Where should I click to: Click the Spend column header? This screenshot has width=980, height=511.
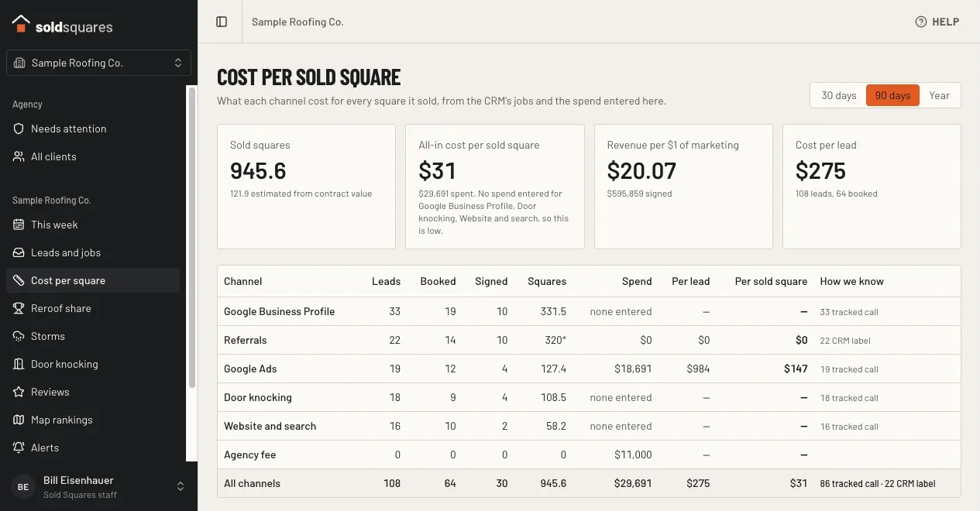coord(637,281)
